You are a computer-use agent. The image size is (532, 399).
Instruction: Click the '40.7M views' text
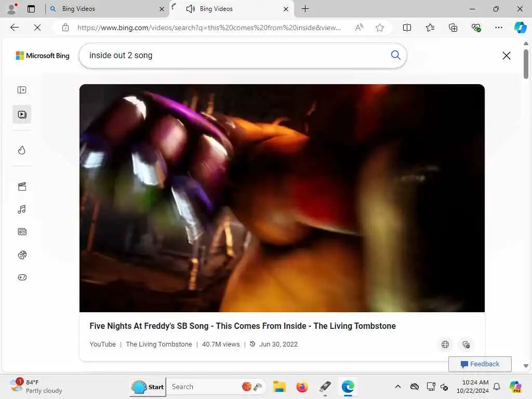pos(221,344)
